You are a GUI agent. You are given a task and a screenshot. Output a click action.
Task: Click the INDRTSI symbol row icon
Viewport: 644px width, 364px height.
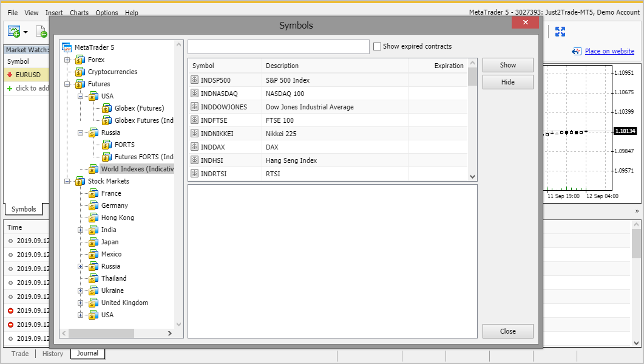click(195, 174)
